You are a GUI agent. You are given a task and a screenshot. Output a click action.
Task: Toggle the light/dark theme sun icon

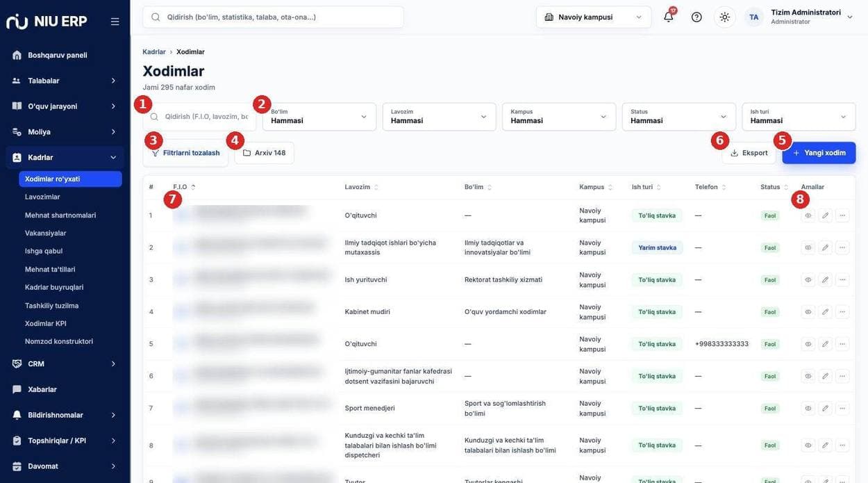725,17
